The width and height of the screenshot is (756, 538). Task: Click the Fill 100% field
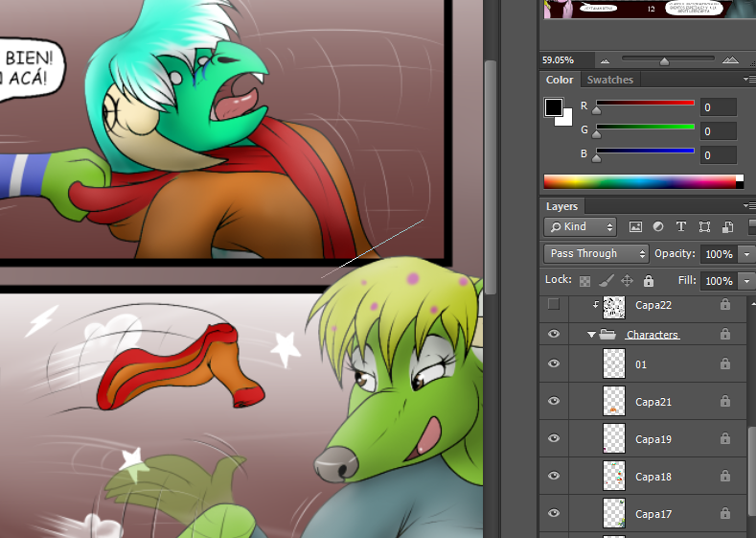(x=719, y=281)
